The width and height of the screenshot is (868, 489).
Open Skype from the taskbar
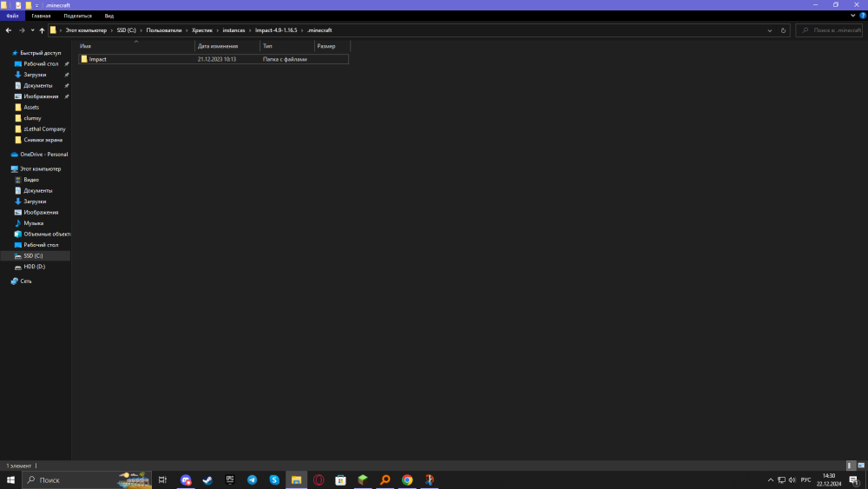(274, 480)
